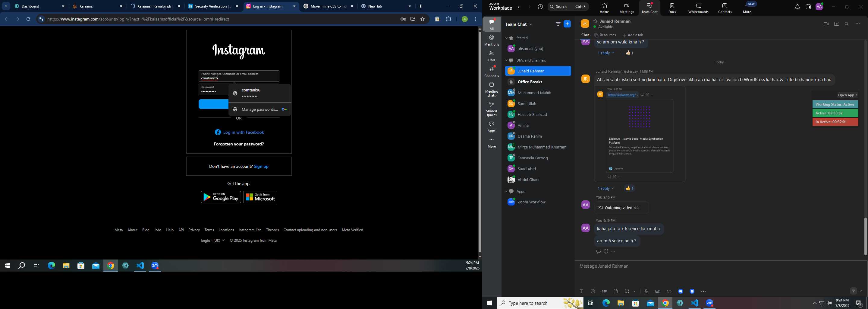This screenshot has width=868, height=309.
Task: Insert a code snippet with the code icon
Action: [669, 291]
